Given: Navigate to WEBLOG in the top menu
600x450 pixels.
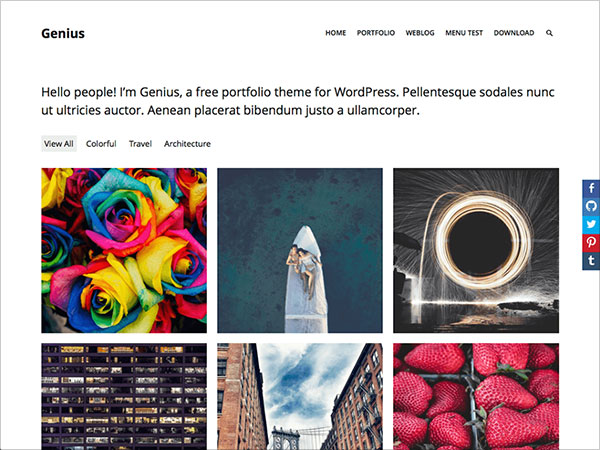Looking at the screenshot, I should (420, 33).
